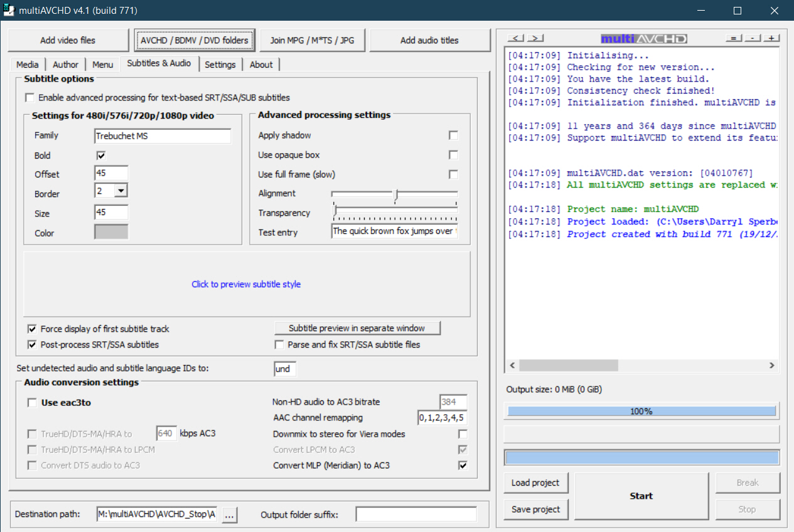Check the Use eac3to option
The height and width of the screenshot is (532, 794).
pos(32,403)
